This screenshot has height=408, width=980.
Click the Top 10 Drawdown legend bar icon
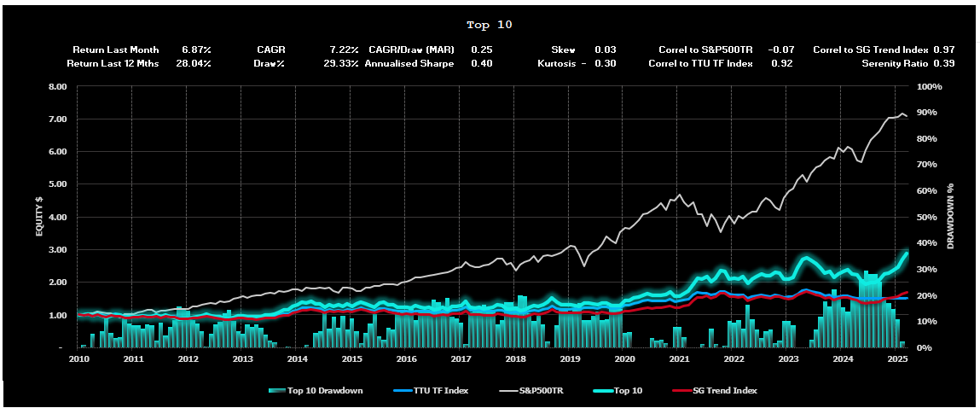pos(276,391)
